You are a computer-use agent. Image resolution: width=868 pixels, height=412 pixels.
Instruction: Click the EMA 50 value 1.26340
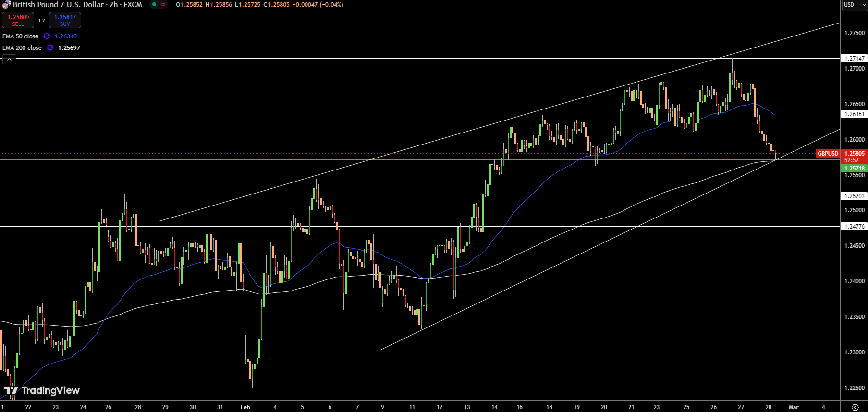coord(66,36)
